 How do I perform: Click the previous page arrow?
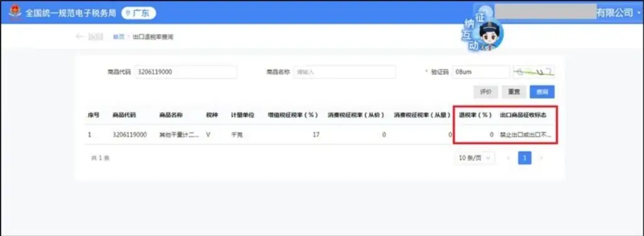pyautogui.click(x=508, y=158)
